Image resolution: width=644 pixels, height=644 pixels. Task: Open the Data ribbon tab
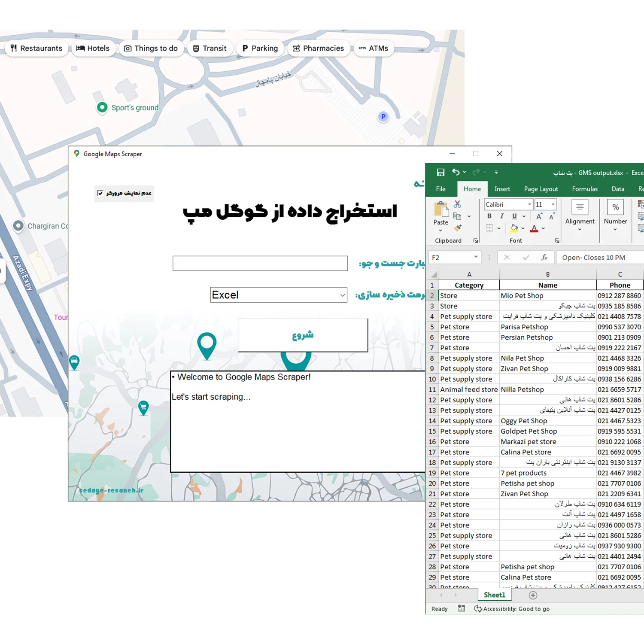(618, 189)
